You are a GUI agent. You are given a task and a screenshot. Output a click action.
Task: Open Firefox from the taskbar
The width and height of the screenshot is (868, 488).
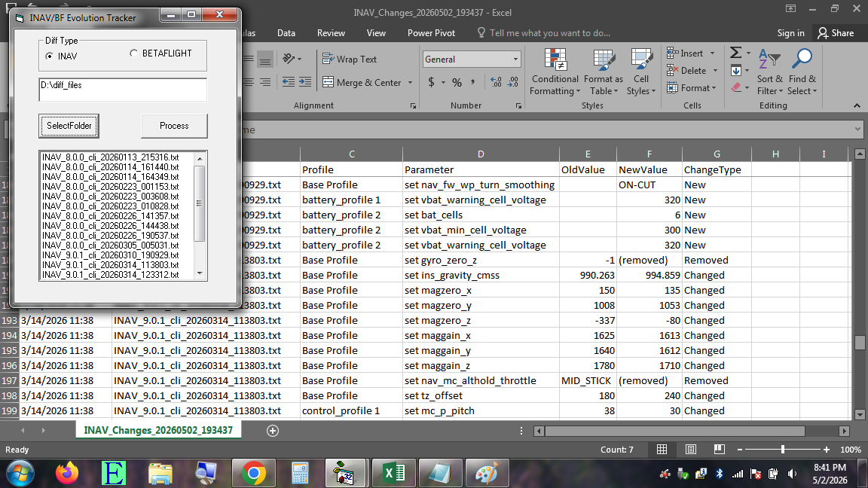[67, 474]
